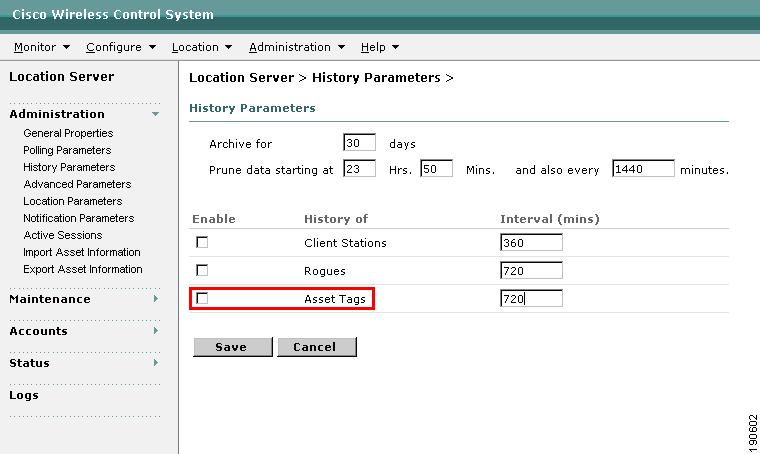Click the 'History of' column header
This screenshot has width=760, height=454.
[336, 219]
